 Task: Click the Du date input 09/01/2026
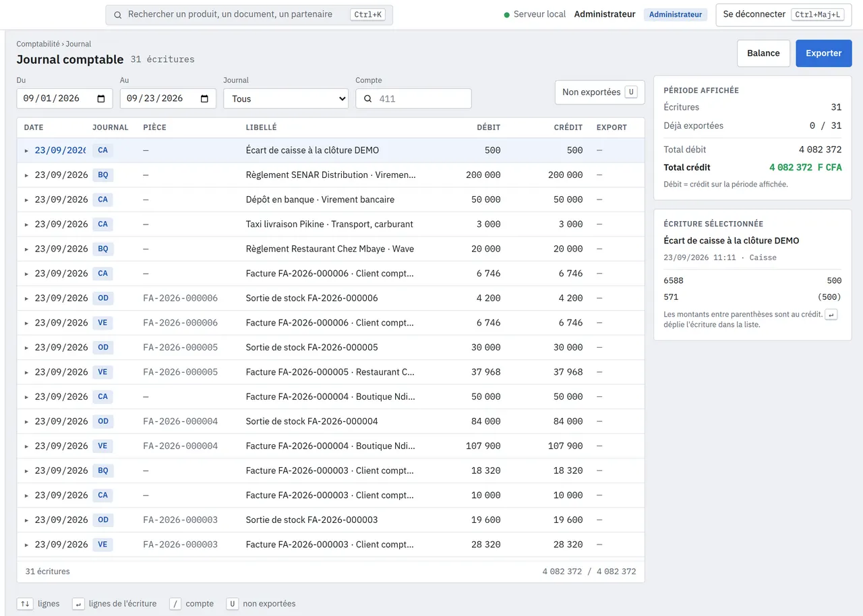point(65,98)
